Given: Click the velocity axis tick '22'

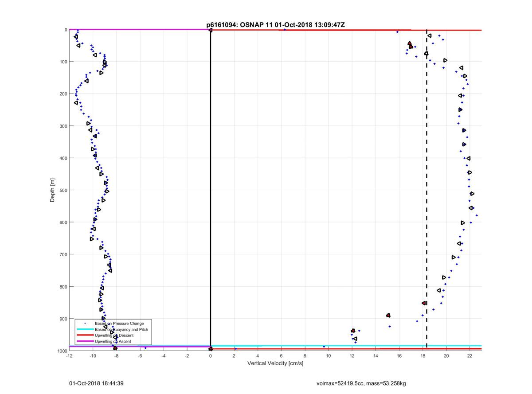Looking at the screenshot, I should coord(469,355).
